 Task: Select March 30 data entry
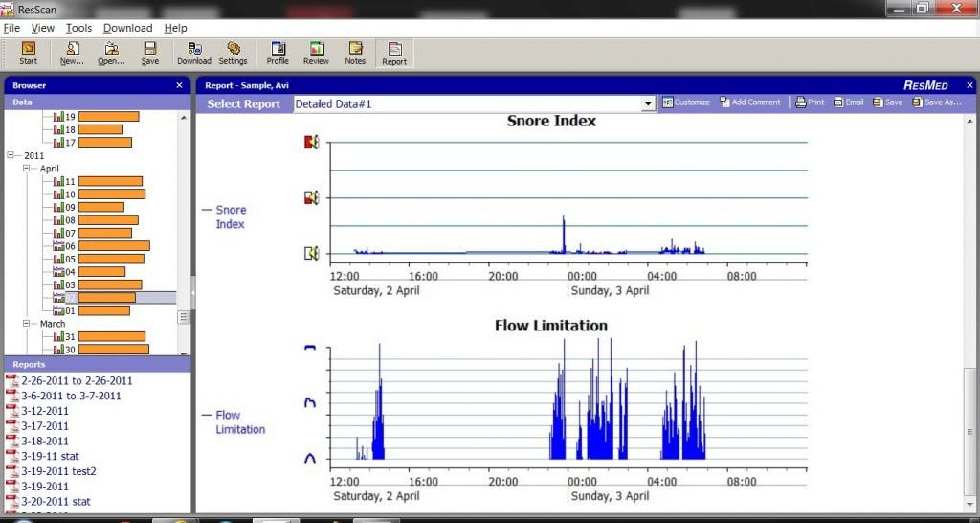tap(101, 349)
